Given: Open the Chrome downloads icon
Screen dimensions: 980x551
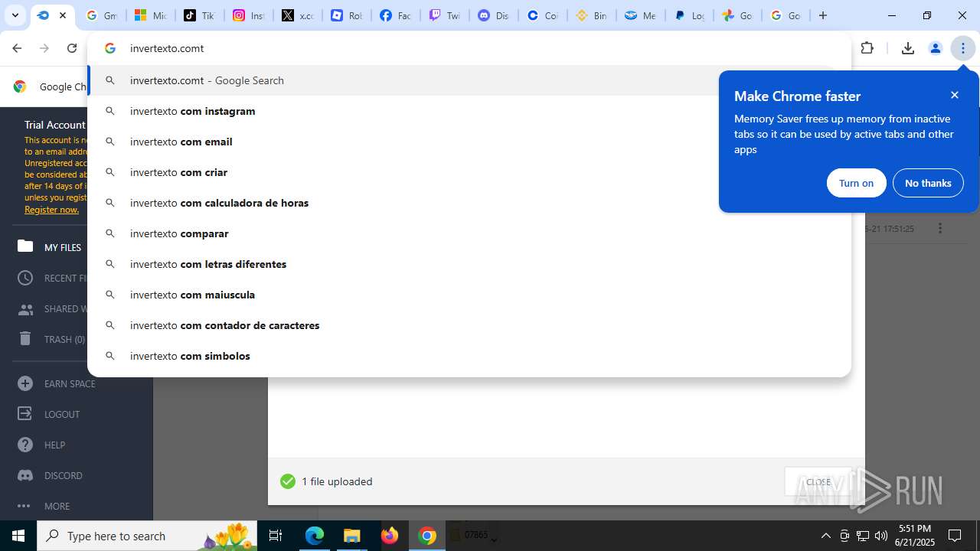Looking at the screenshot, I should (x=908, y=48).
